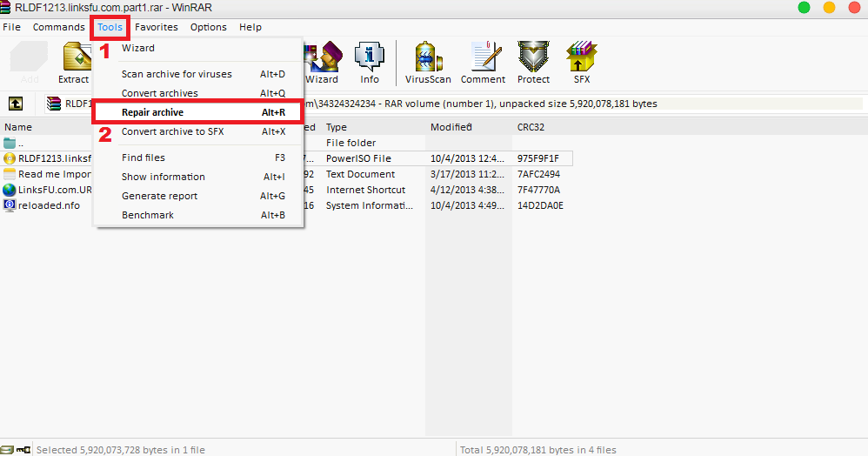Click status text Selected 5,920,073,728 bytes
This screenshot has height=456, width=868.
121,450
